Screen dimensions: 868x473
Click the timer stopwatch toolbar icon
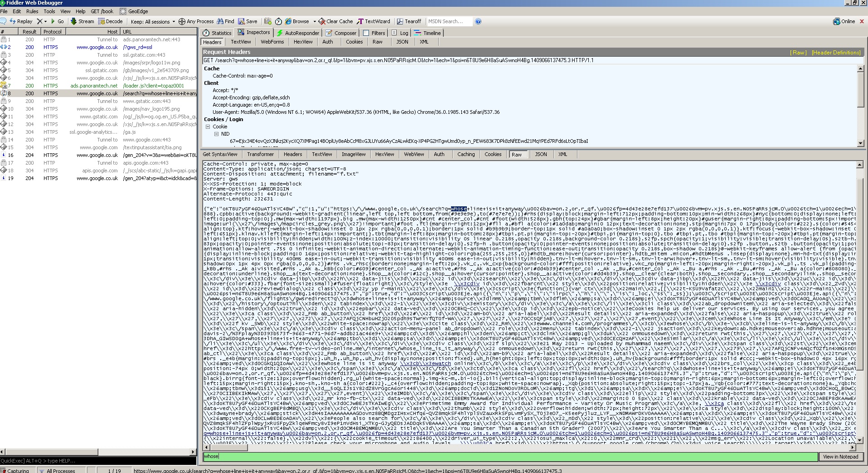pos(278,21)
